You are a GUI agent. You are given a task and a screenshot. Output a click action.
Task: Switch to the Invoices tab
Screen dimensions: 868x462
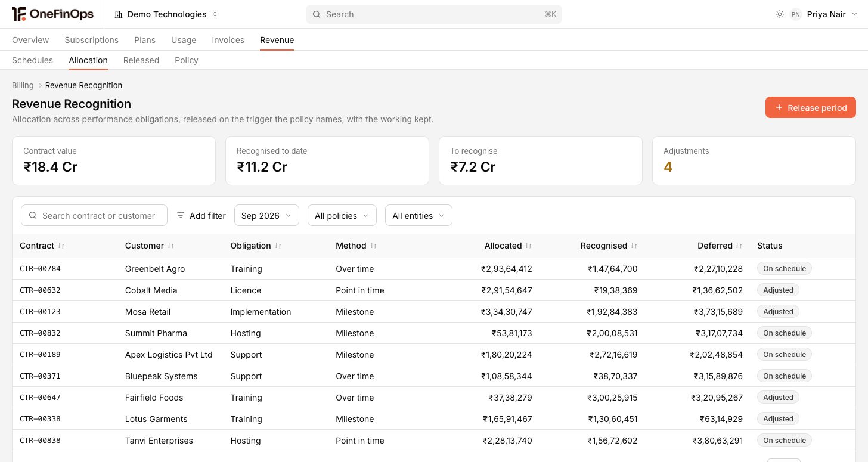pos(228,40)
